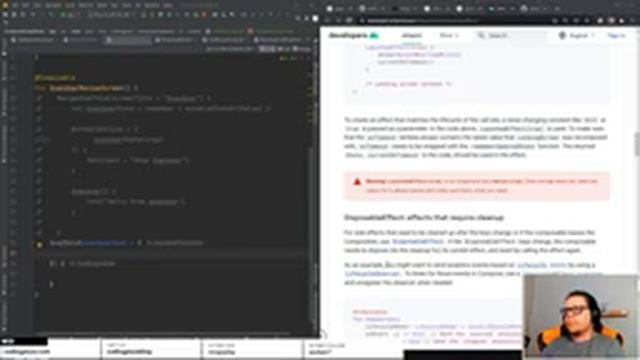This screenshot has width=640, height=360.
Task: Click the Lifecycle events link in docs
Action: (541, 265)
